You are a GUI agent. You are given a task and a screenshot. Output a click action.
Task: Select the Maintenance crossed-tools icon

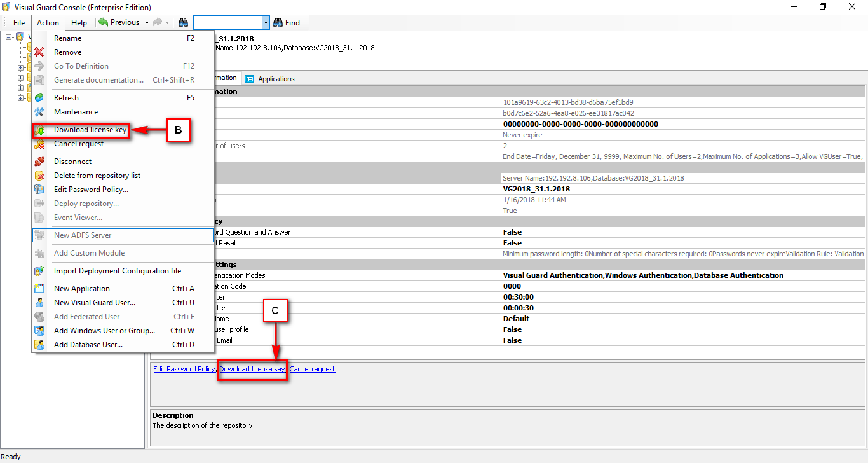[x=39, y=111]
